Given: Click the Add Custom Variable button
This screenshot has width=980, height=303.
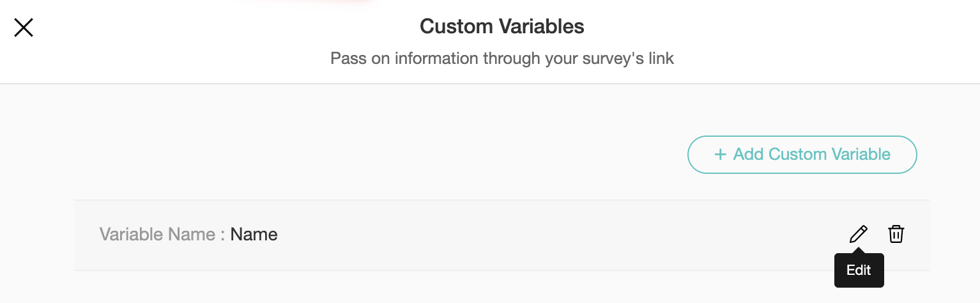Looking at the screenshot, I should coord(802,154).
